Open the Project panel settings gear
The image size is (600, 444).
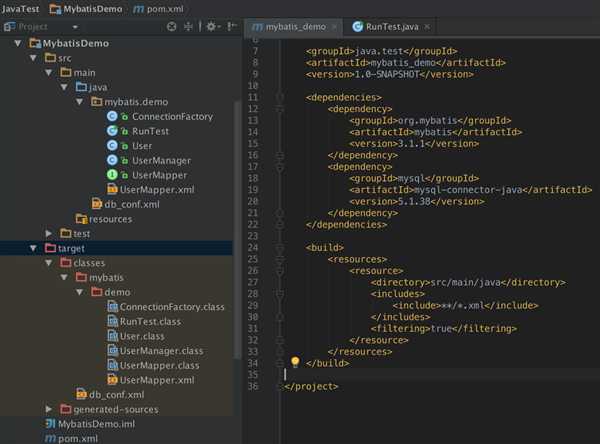point(212,26)
